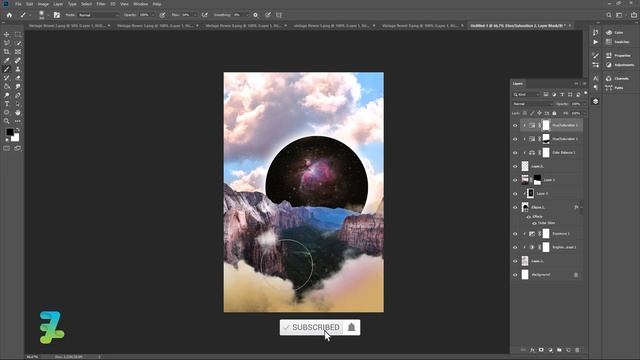Click the Lock all layers padlock icon

(x=554, y=113)
